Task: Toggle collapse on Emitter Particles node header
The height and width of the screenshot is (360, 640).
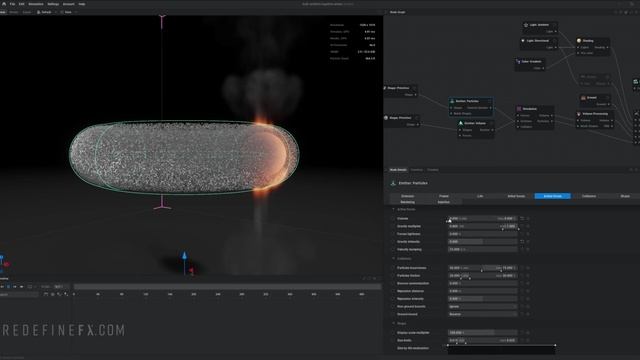Action: coord(489,101)
